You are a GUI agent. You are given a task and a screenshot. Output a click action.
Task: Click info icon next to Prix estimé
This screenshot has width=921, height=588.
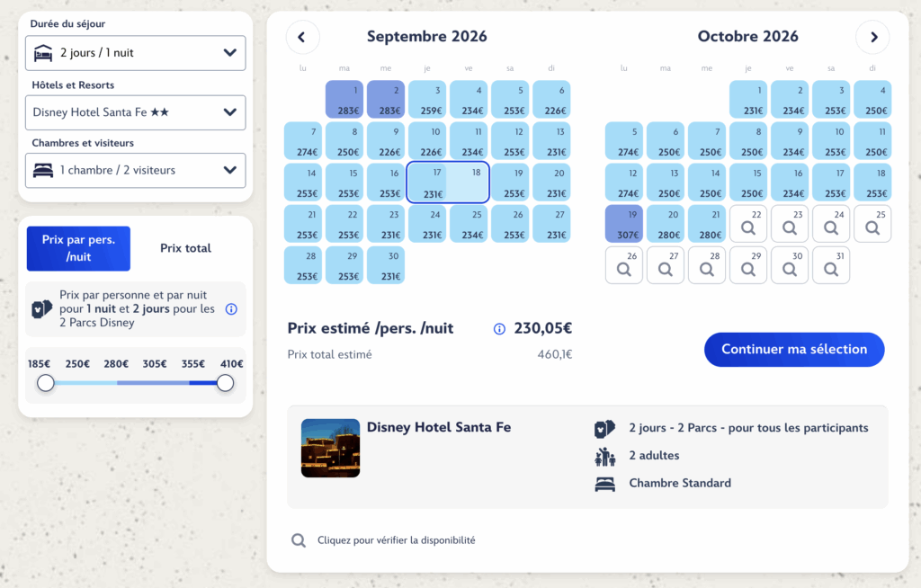[499, 329]
